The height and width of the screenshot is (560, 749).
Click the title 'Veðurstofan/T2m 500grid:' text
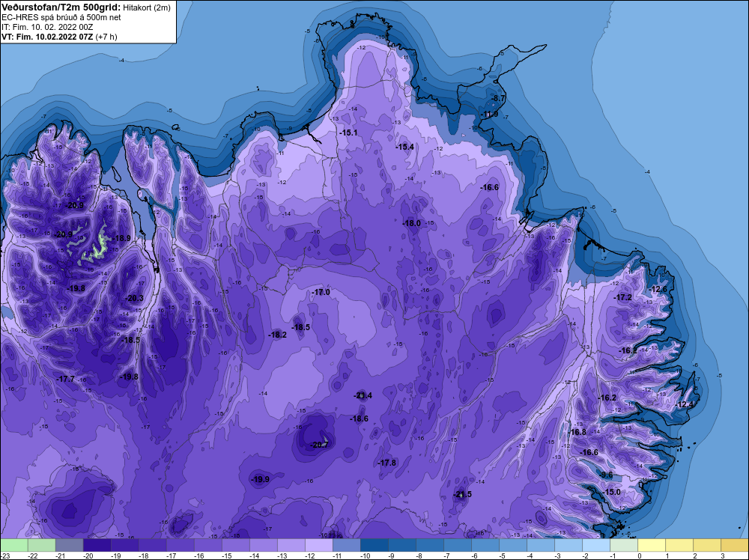[61, 7]
